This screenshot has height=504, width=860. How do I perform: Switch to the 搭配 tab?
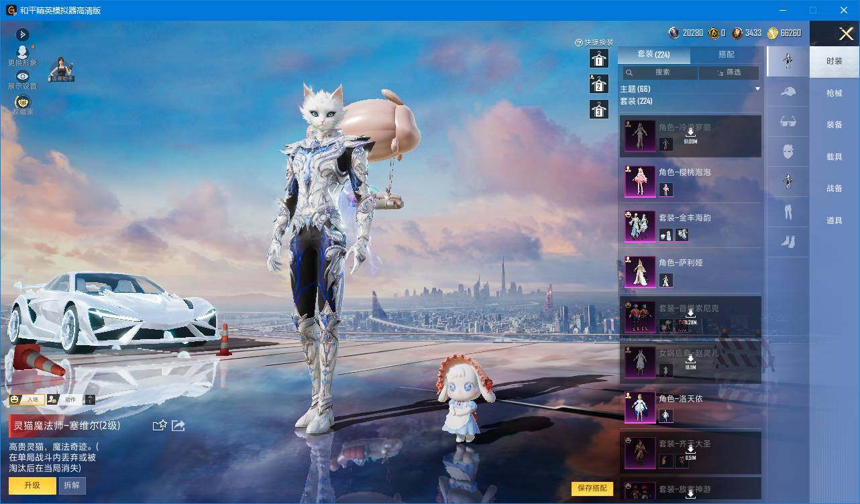pos(727,54)
